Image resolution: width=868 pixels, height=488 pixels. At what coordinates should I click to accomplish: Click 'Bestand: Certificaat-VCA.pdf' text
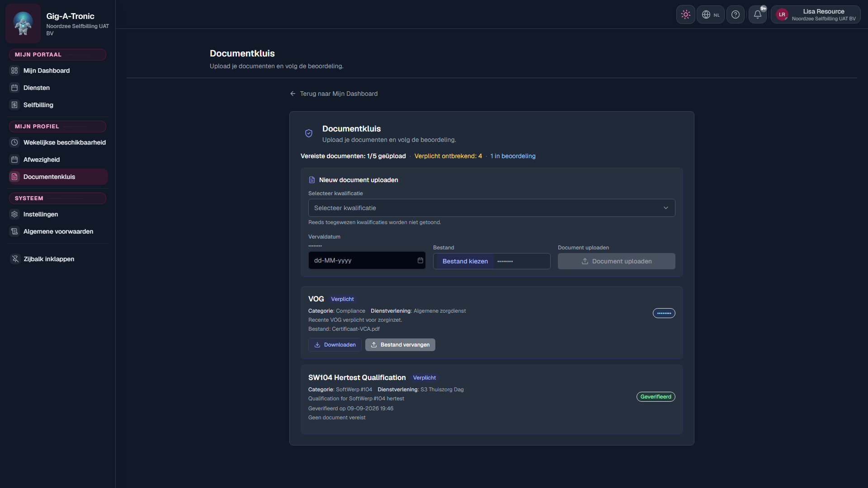[344, 329]
